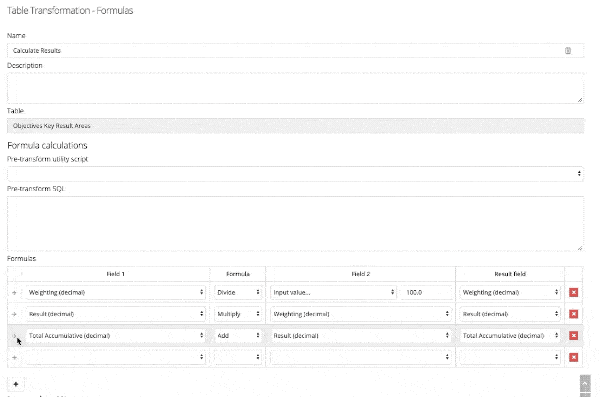Image resolution: width=600 pixels, height=397 pixels.
Task: Open the Divide formula dropdown
Action: (x=238, y=292)
